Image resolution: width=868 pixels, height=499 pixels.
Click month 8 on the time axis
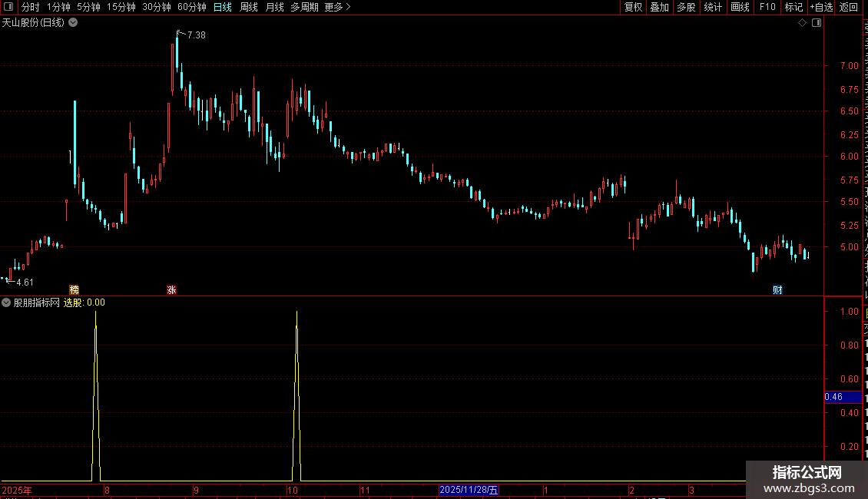(107, 490)
